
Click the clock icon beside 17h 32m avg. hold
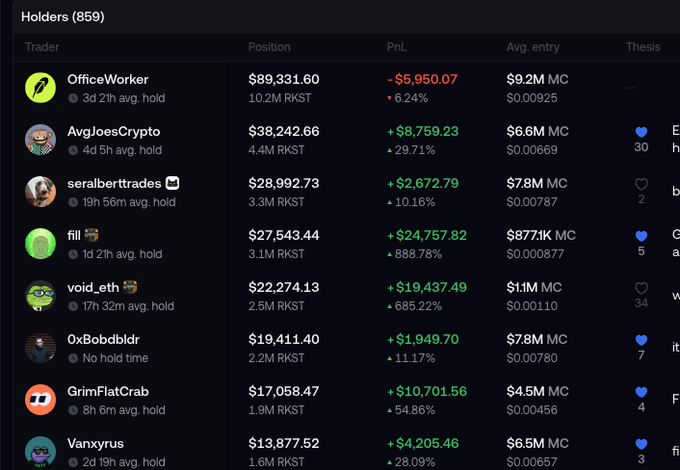pos(73,307)
